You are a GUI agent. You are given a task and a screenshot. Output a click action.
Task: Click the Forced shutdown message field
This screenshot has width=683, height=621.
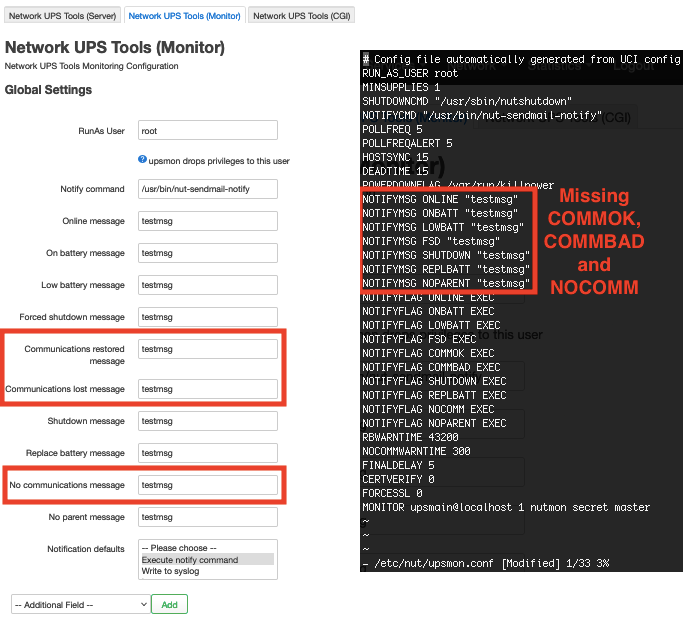point(208,317)
